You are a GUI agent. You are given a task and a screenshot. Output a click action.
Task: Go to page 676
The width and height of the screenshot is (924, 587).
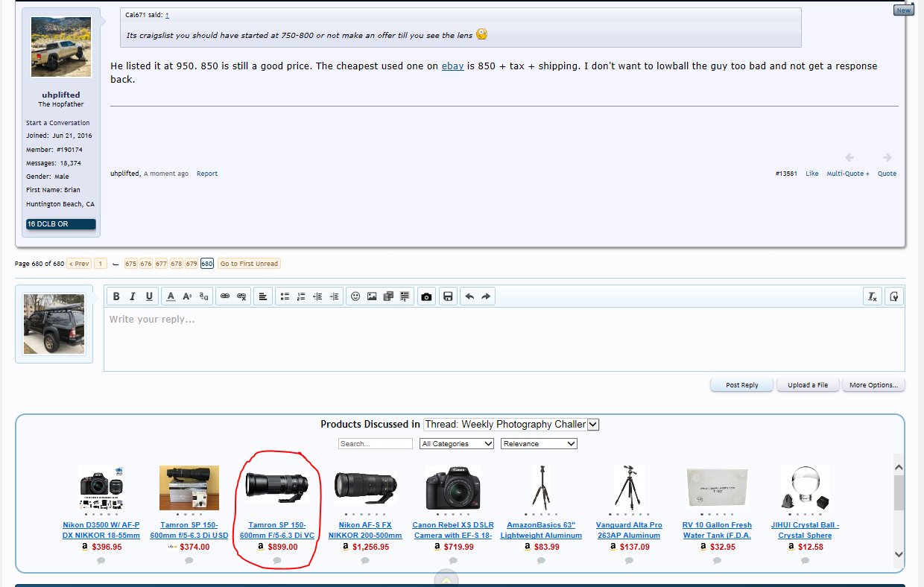pyautogui.click(x=146, y=264)
